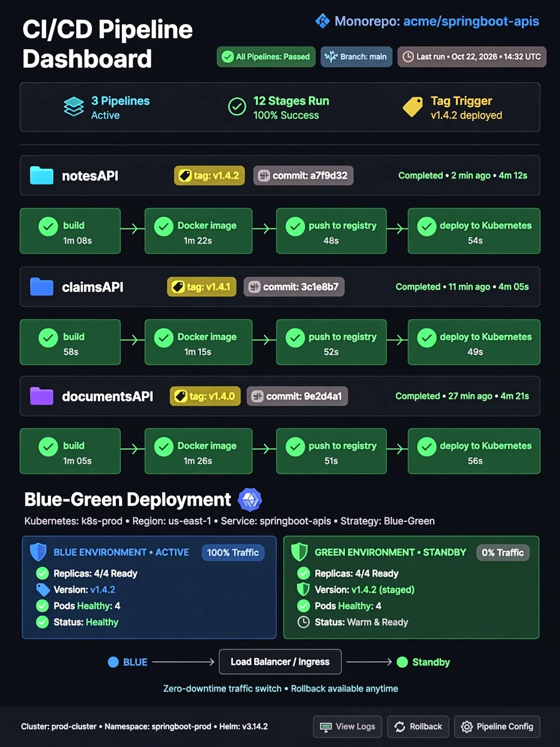The image size is (560, 747).
Task: Click the check icon on notesAPI deploy to Kubernetes
Action: [426, 226]
